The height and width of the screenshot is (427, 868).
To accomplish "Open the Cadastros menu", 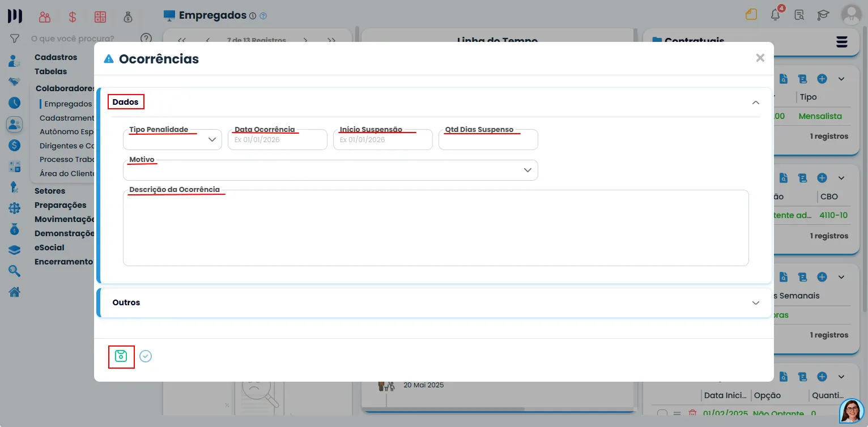I will pyautogui.click(x=56, y=57).
